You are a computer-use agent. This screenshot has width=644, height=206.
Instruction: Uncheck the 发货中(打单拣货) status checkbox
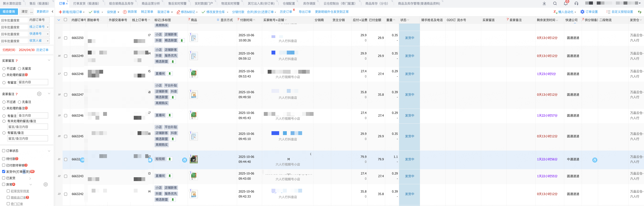tap(4, 172)
